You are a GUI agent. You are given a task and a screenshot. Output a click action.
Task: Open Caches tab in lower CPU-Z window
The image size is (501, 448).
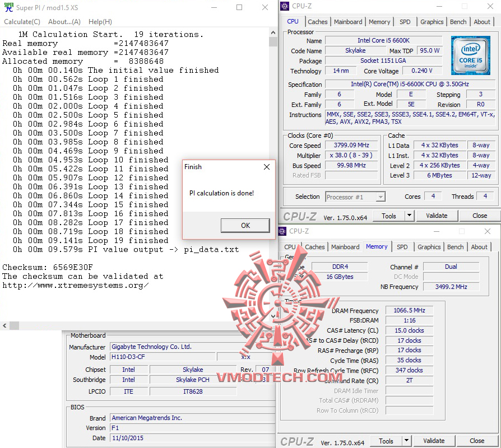pos(315,247)
